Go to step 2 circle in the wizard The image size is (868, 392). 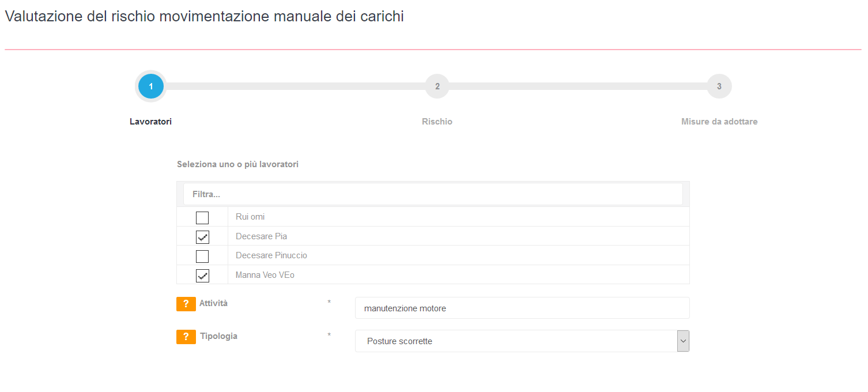pos(437,86)
